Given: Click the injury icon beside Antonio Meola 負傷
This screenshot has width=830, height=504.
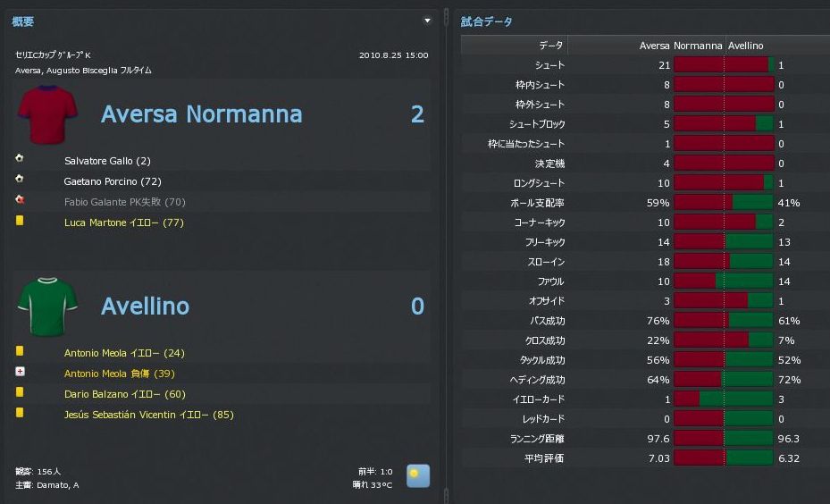Looking at the screenshot, I should pyautogui.click(x=20, y=373).
